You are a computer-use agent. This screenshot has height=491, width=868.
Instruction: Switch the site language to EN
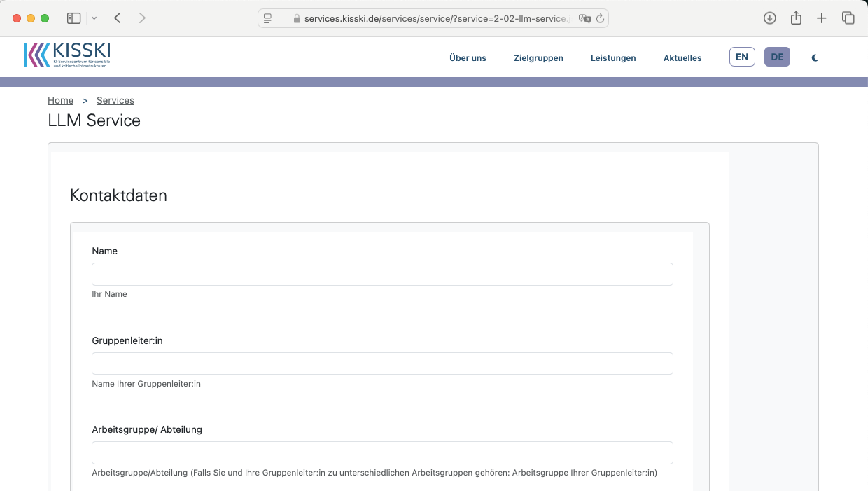(x=742, y=57)
